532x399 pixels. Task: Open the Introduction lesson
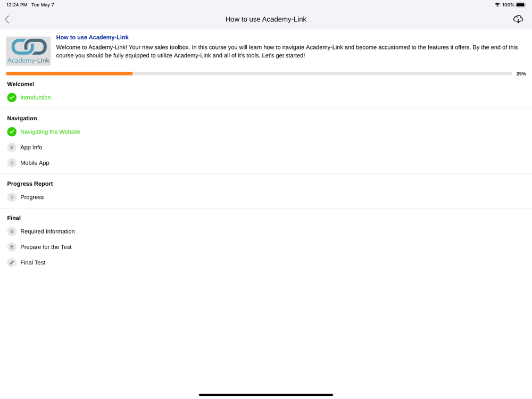pos(36,98)
